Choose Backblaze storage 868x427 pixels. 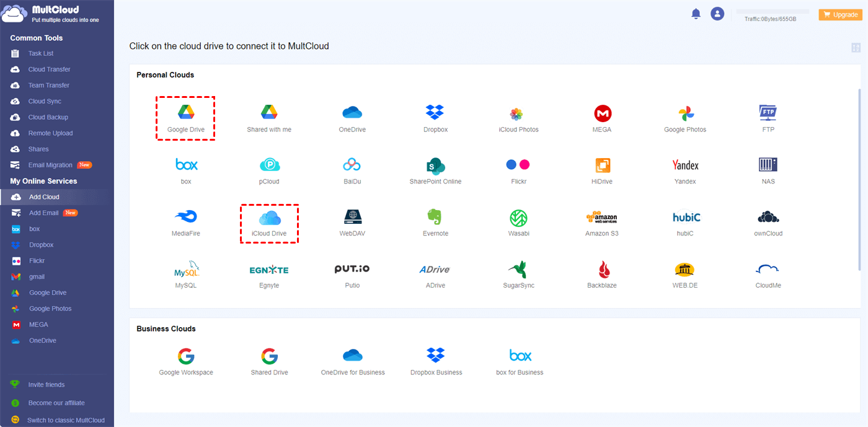click(x=602, y=275)
